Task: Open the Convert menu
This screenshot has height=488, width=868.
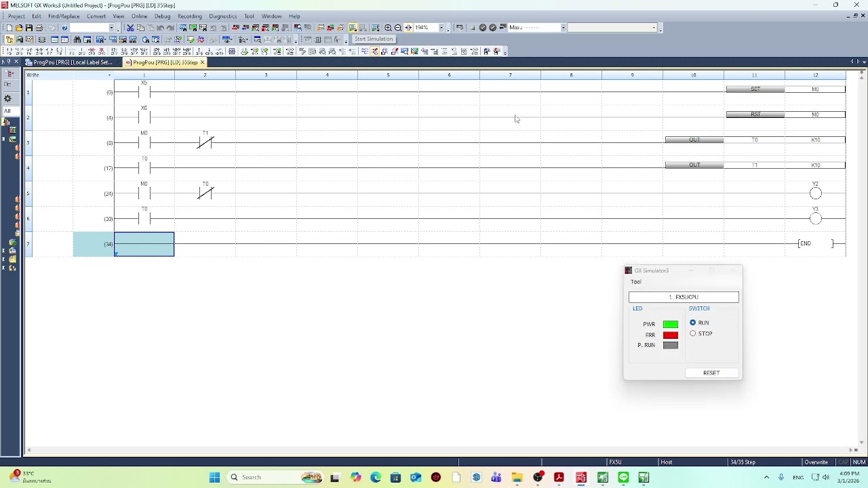Action: coord(96,16)
